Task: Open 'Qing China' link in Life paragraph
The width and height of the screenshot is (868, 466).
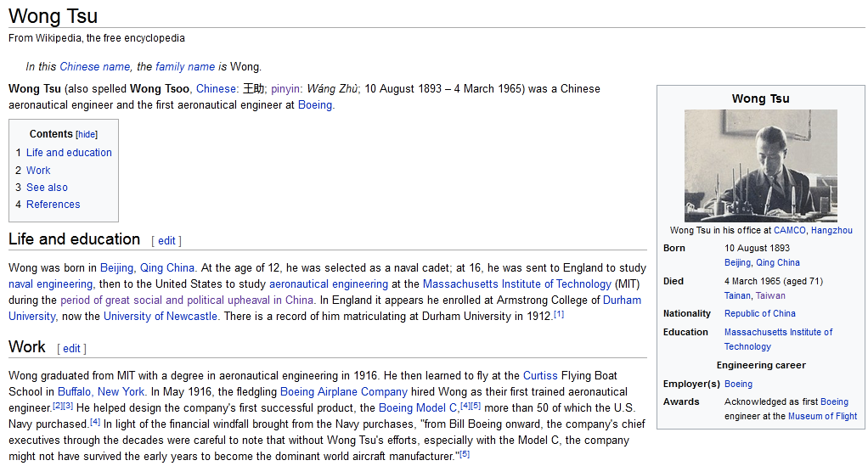Action: (167, 268)
